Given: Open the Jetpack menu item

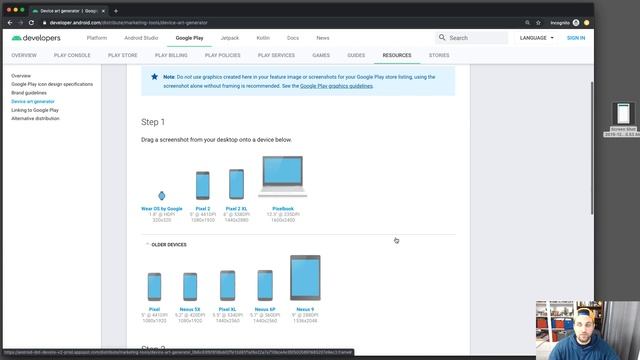Looking at the screenshot, I should pyautogui.click(x=230, y=38).
